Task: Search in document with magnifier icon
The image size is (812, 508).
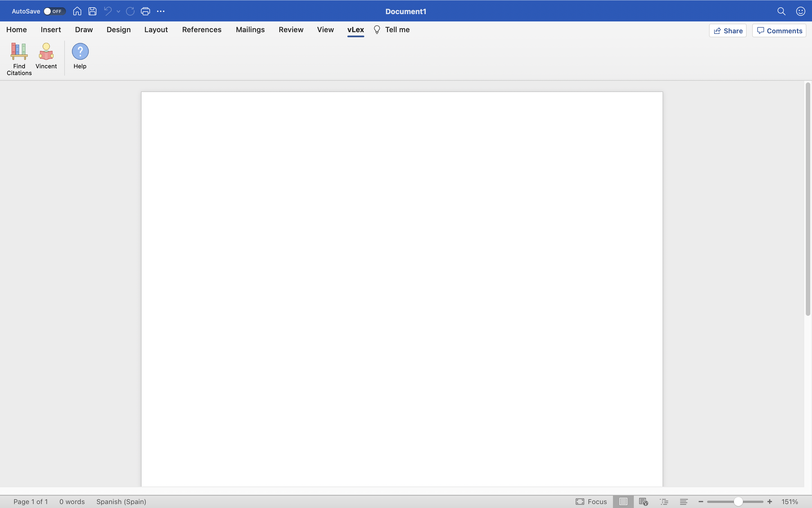Action: click(782, 11)
